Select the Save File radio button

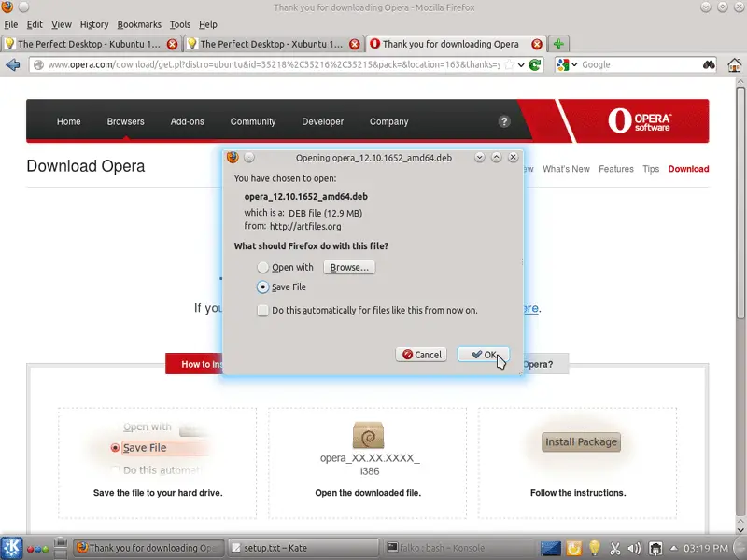pyautogui.click(x=262, y=287)
